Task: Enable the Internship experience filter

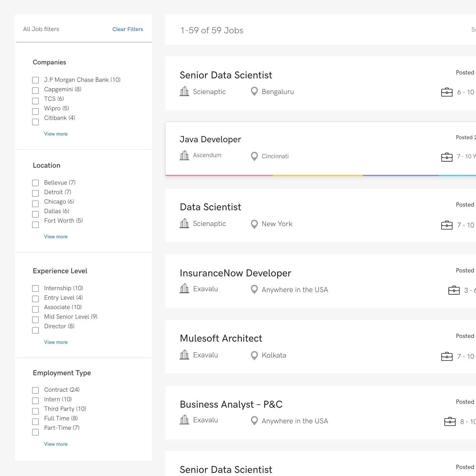Action: (35, 288)
